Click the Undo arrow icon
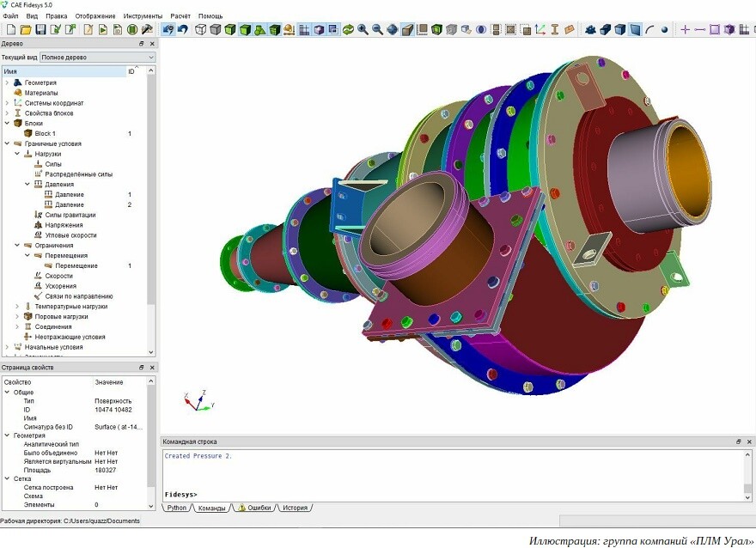The image size is (756, 548). (x=183, y=30)
